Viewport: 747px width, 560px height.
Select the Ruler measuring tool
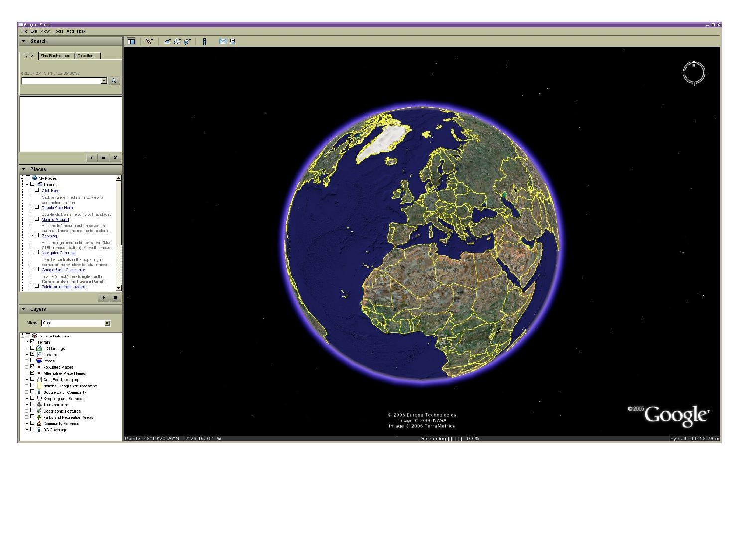[x=204, y=41]
